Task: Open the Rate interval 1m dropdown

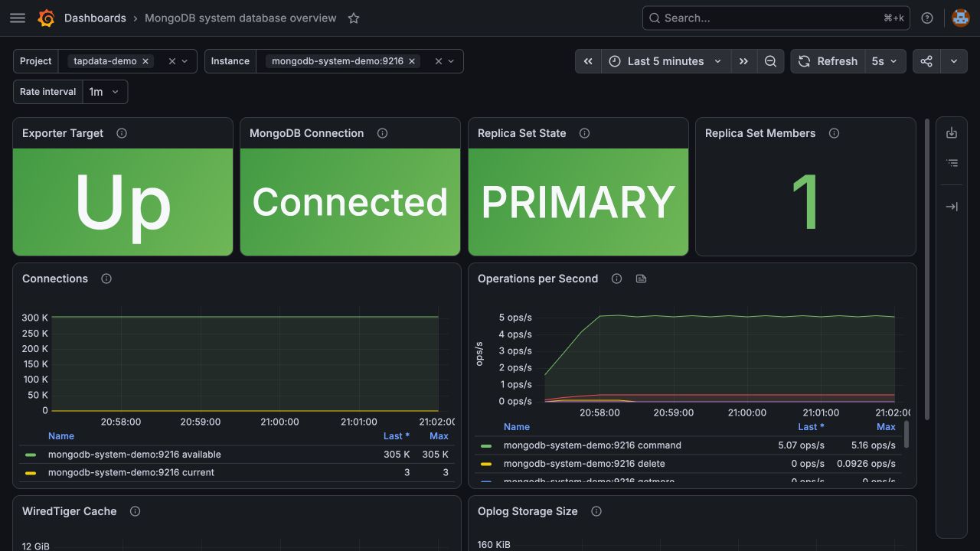Action: pos(105,92)
